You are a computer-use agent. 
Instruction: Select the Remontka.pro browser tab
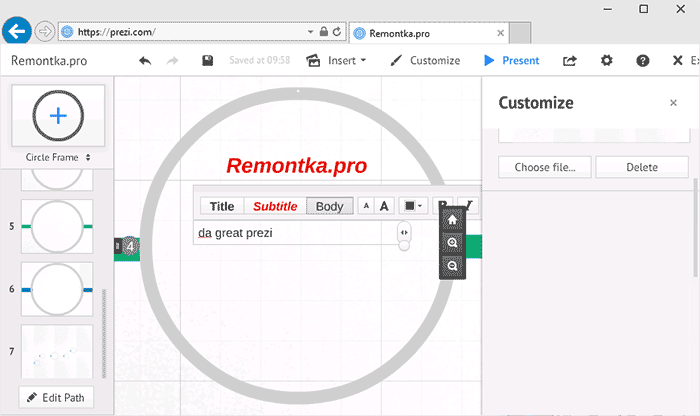(429, 33)
